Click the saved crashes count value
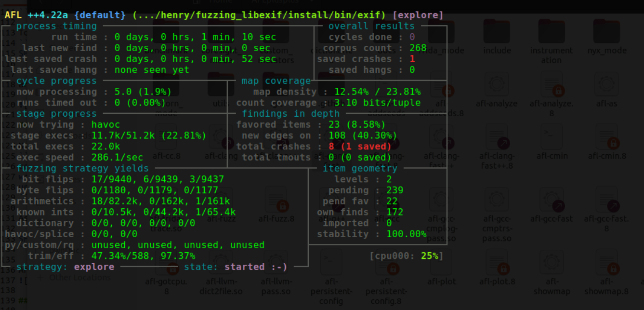This screenshot has height=310, width=644. (x=412, y=59)
